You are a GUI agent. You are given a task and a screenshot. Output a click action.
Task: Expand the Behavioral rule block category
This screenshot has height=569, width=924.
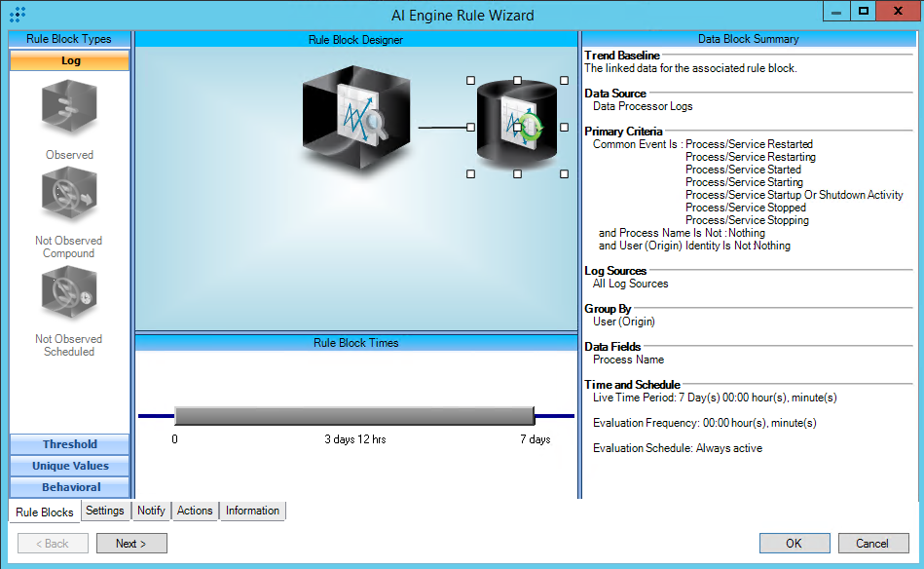[x=69, y=487]
